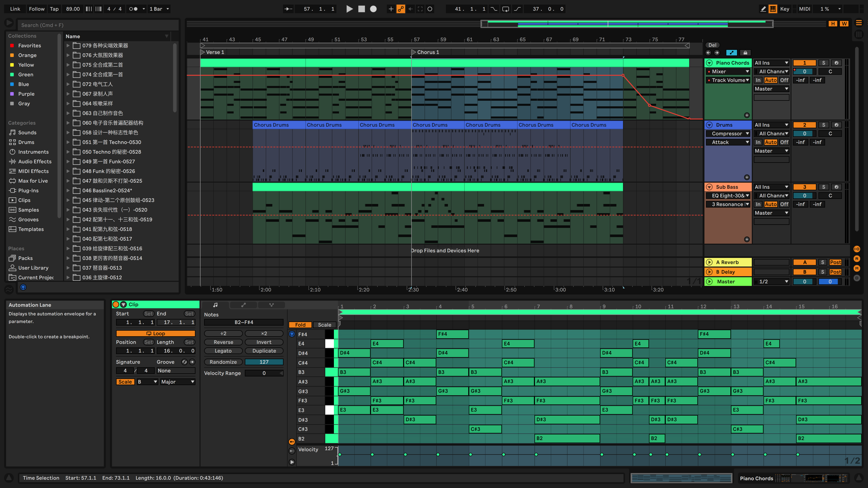This screenshot has height=488, width=868.
Task: Solo the Piano Chords track
Action: (x=824, y=63)
